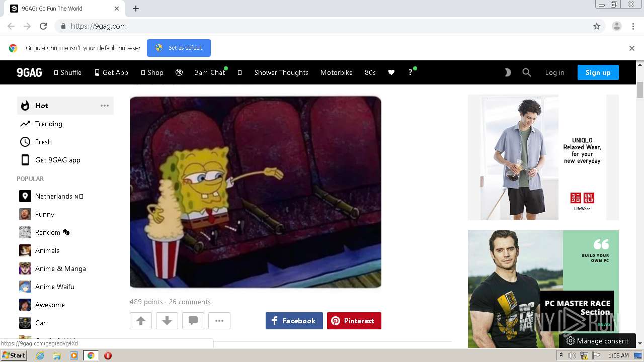Go back in Chrome
The image size is (644, 362).
(11, 26)
